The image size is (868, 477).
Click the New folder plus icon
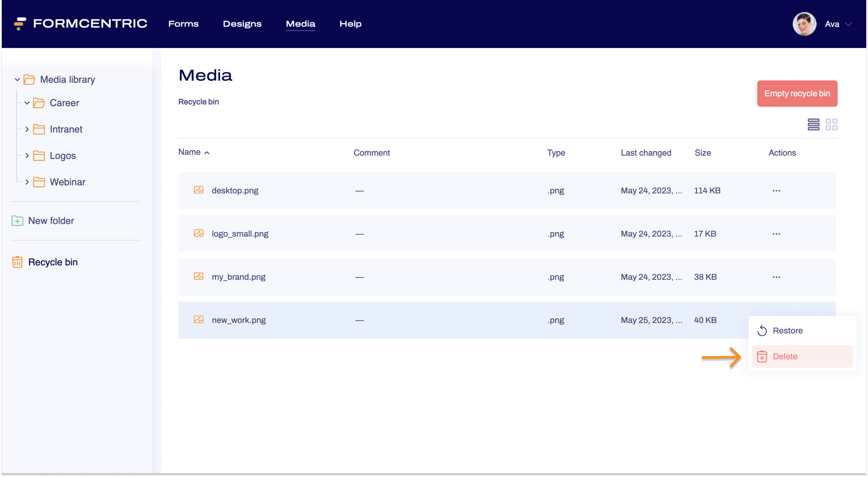[x=17, y=221]
